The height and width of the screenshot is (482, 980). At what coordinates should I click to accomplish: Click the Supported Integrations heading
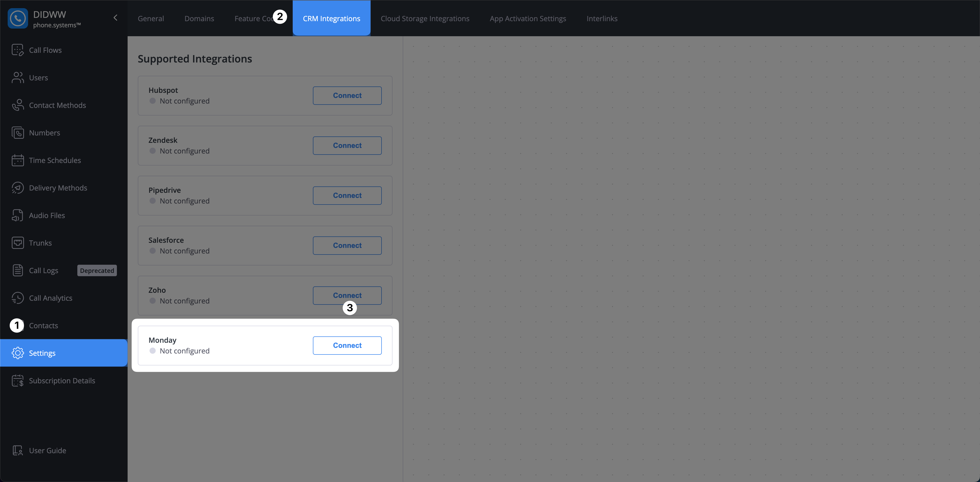point(195,59)
